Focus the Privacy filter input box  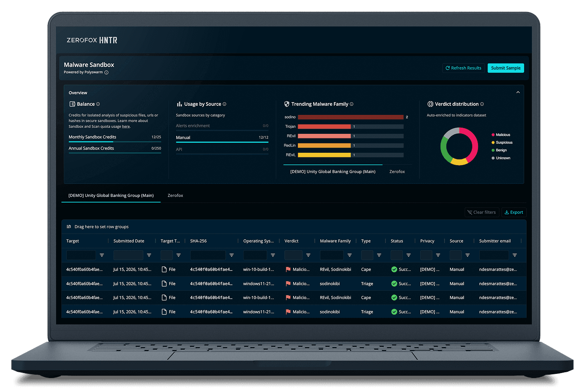[x=426, y=255]
